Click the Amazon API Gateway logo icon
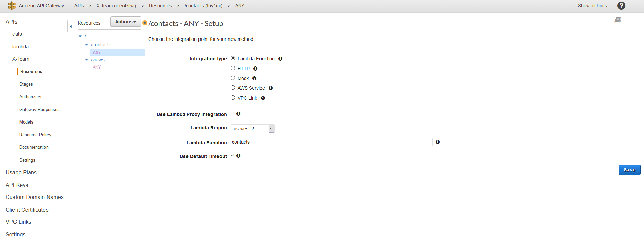Screen dimensions: 644x243 click(x=11, y=6)
